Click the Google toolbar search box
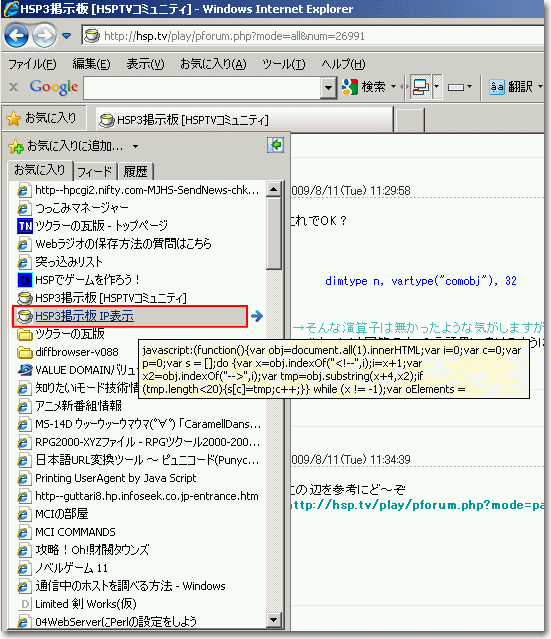The height and width of the screenshot is (639, 551). point(202,87)
